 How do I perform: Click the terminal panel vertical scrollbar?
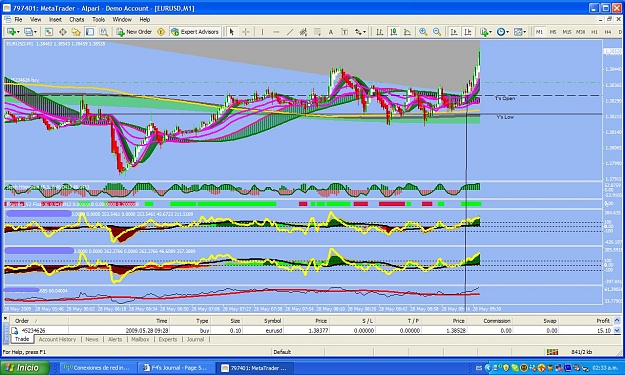617,325
